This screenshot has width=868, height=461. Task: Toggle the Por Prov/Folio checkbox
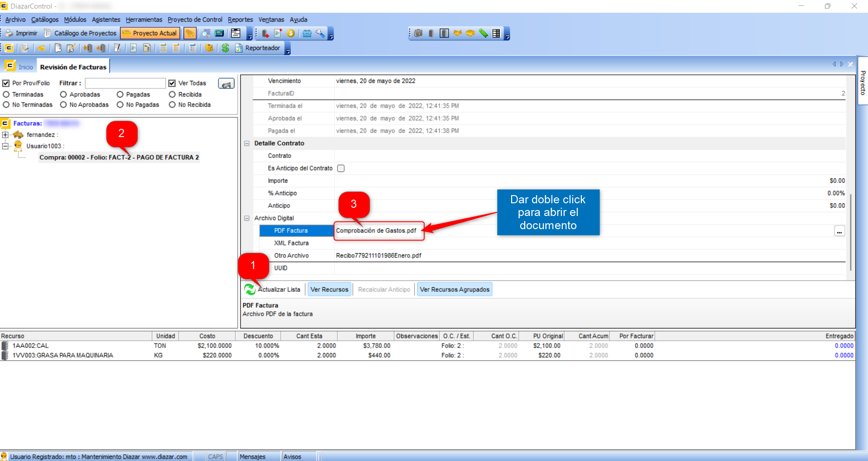click(6, 83)
